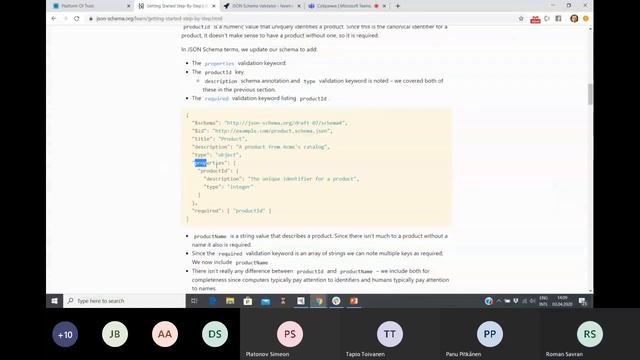Open File Explorer from taskbar
Screen dimensions: 640x360
coord(230,301)
